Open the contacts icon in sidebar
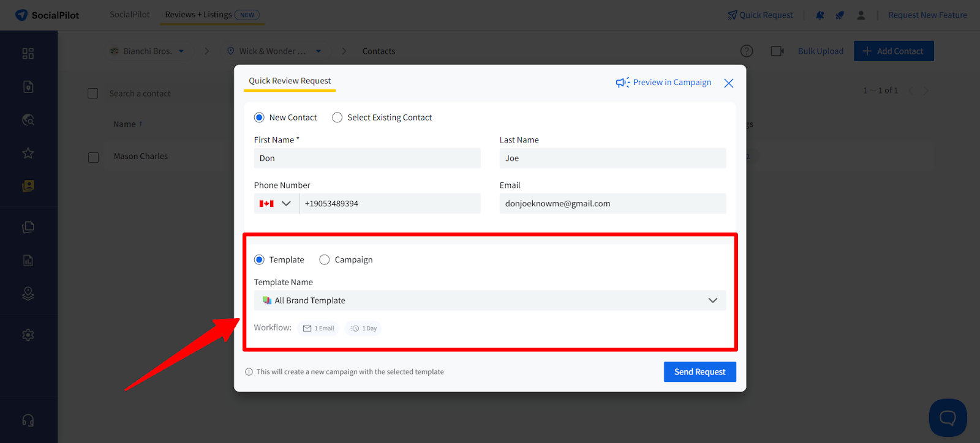 point(28,186)
